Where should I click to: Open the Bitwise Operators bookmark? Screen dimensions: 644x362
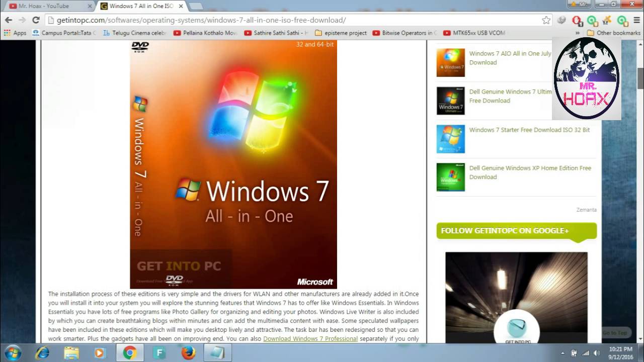click(x=405, y=33)
